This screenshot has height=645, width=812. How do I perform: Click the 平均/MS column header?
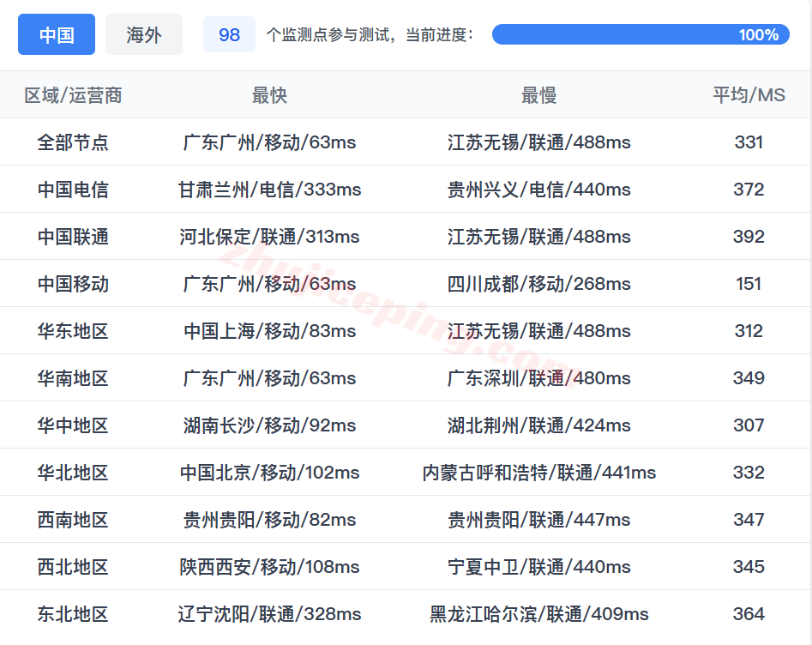[x=749, y=95]
